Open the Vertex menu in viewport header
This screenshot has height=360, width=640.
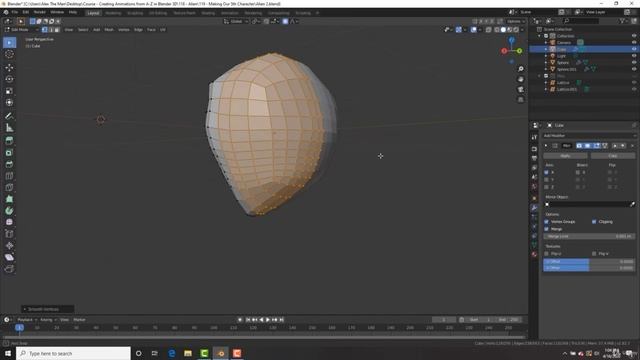(124, 30)
